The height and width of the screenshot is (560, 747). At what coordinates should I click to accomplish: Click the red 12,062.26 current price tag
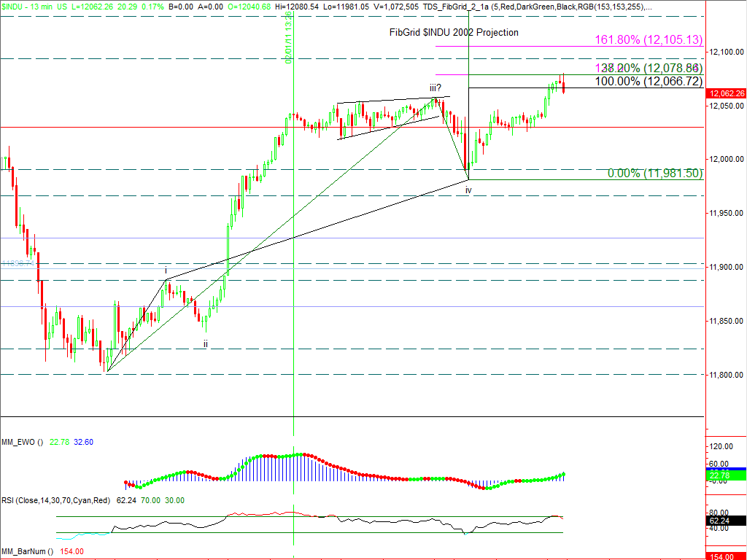pos(725,94)
